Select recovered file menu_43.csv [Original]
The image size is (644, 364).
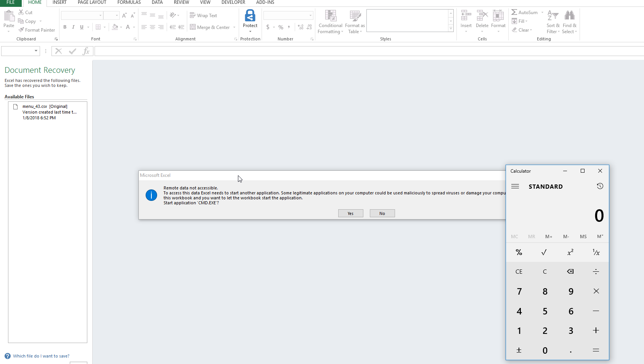[48, 112]
